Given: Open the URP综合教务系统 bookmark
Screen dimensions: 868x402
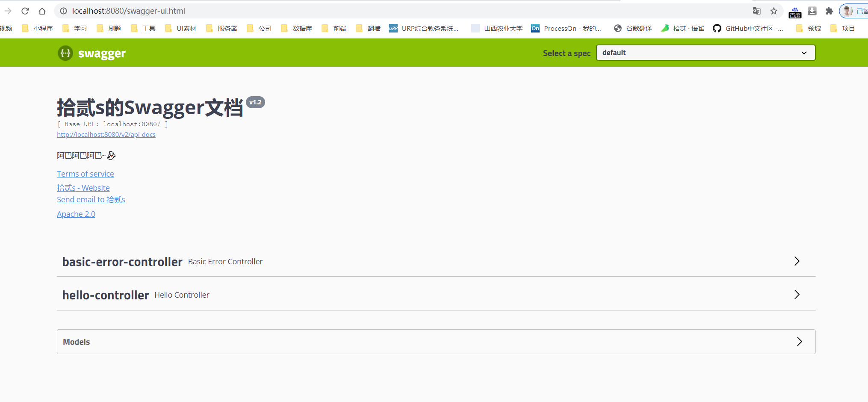Looking at the screenshot, I should (x=424, y=28).
